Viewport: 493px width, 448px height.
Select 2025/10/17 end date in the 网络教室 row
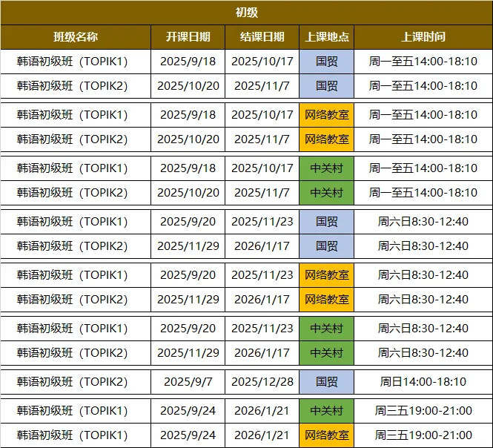click(262, 115)
